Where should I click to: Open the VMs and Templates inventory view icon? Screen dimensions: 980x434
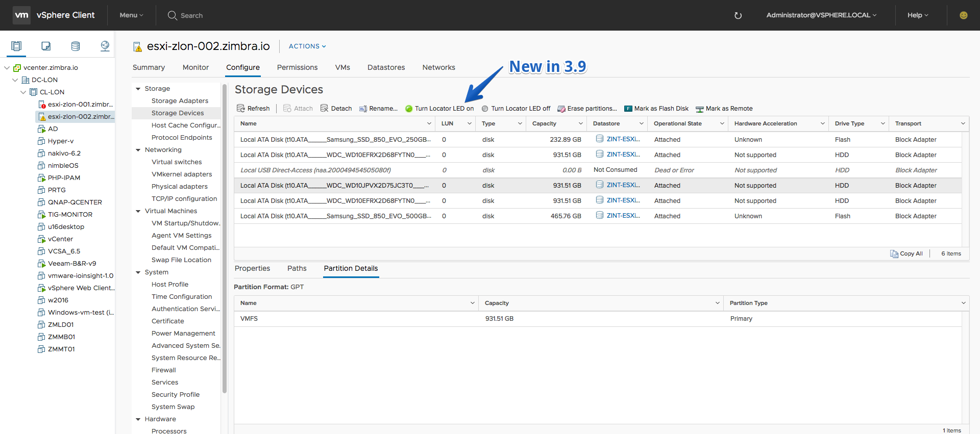[x=46, y=46]
